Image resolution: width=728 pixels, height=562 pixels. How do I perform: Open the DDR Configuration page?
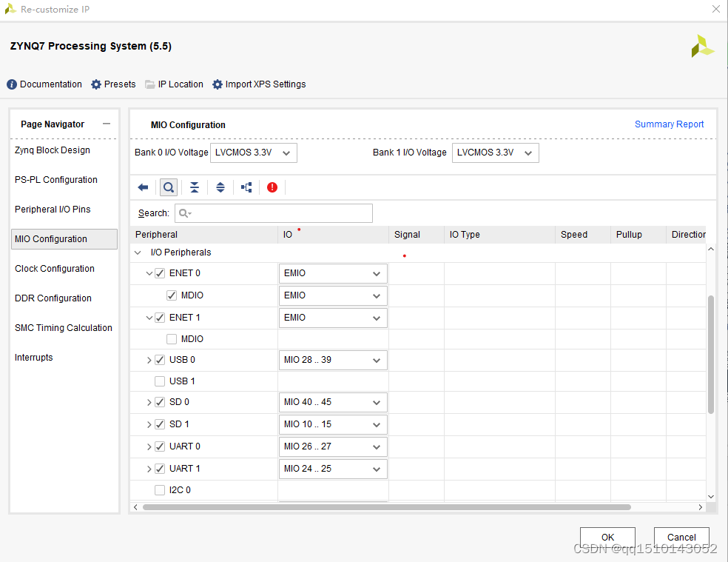(53, 298)
